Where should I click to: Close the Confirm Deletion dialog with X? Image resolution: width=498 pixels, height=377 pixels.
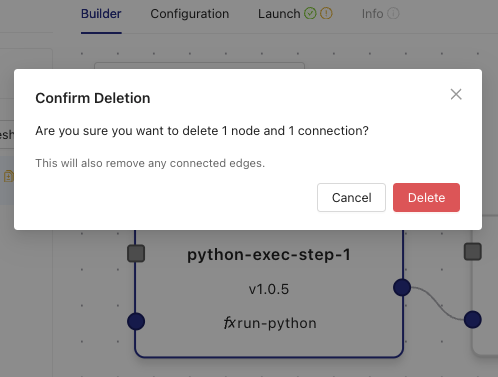456,94
